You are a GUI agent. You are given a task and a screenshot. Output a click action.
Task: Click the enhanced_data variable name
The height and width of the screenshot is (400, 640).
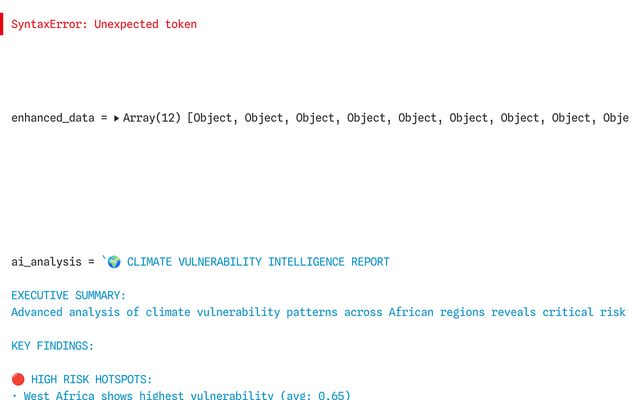(52, 118)
